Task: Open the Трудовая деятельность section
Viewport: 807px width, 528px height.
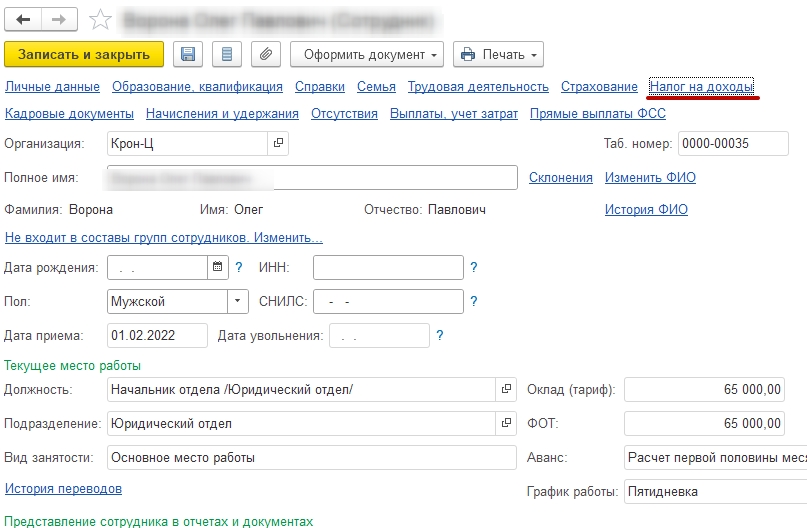Action: (x=478, y=87)
